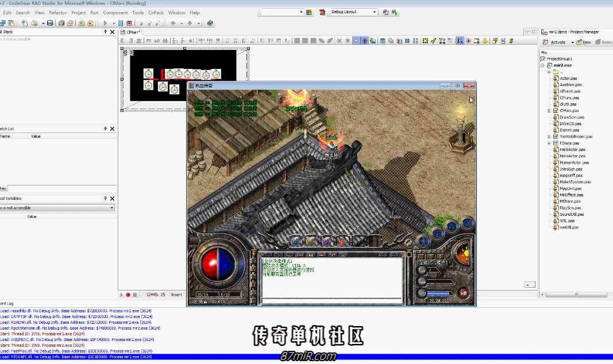Click the purple potion slot in game belt
Viewport: 613px width, 364px height.
(x=326, y=242)
